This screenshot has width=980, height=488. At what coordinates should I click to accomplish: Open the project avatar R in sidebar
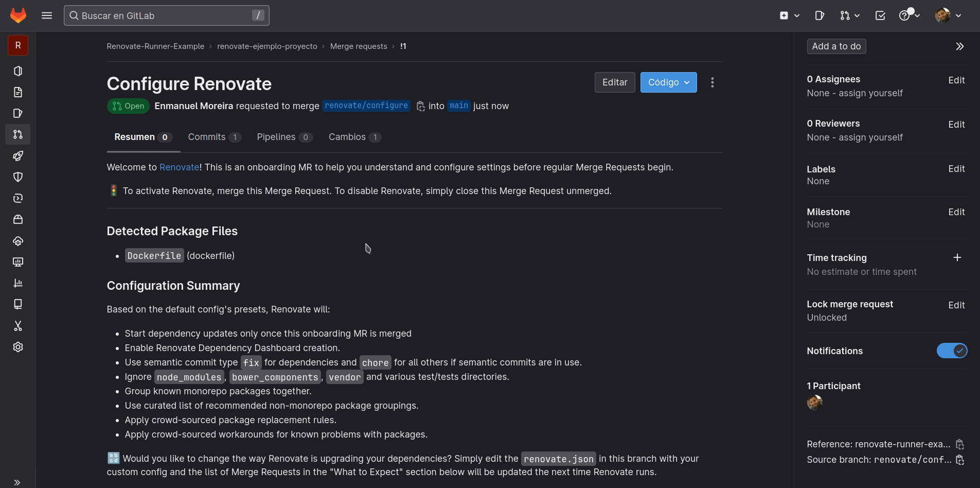coord(18,45)
